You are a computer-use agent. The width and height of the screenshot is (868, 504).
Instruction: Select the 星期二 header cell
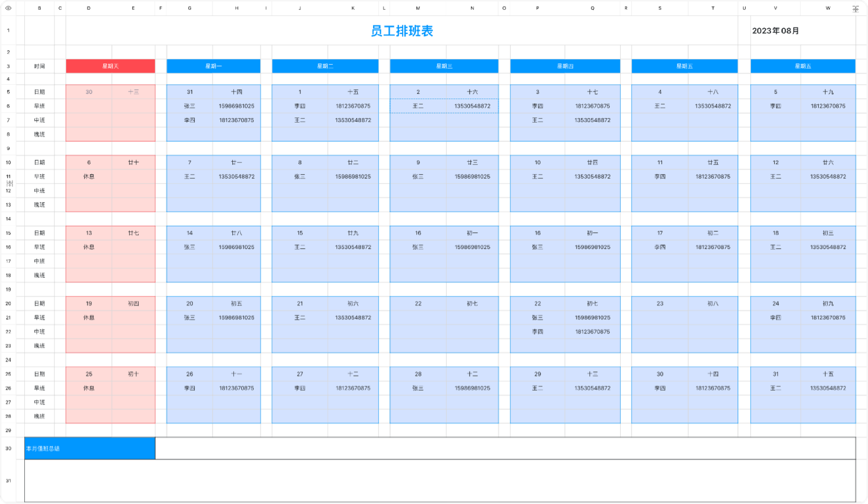[325, 66]
